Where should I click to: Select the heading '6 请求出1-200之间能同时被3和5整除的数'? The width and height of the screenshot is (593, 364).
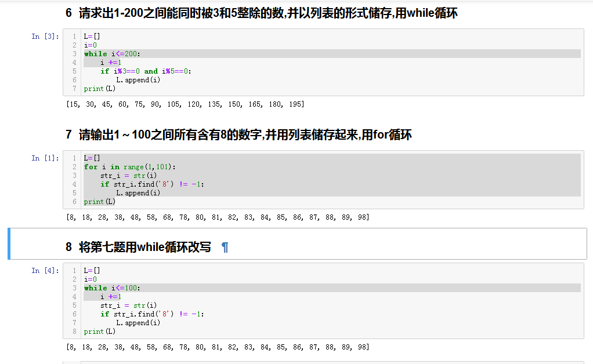261,13
